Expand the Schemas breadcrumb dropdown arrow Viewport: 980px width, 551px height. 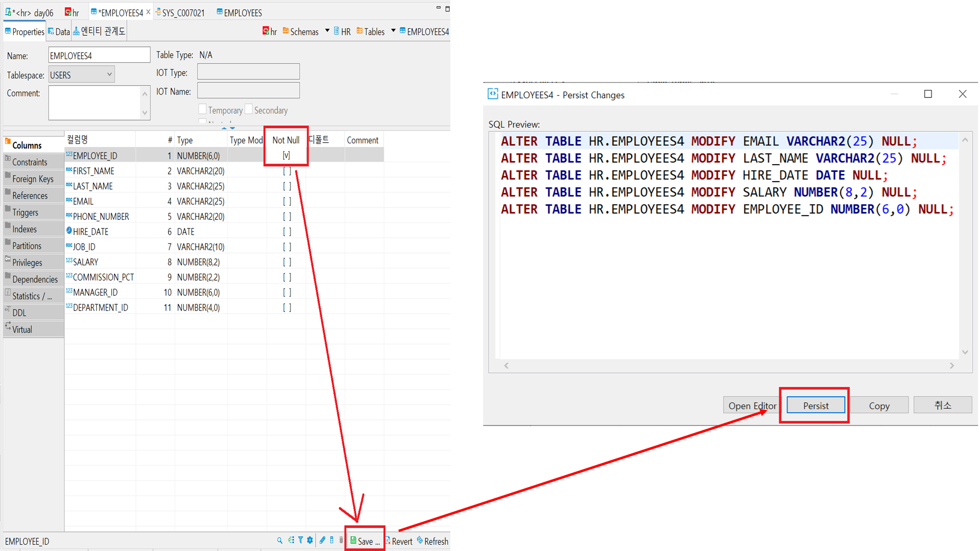click(327, 31)
